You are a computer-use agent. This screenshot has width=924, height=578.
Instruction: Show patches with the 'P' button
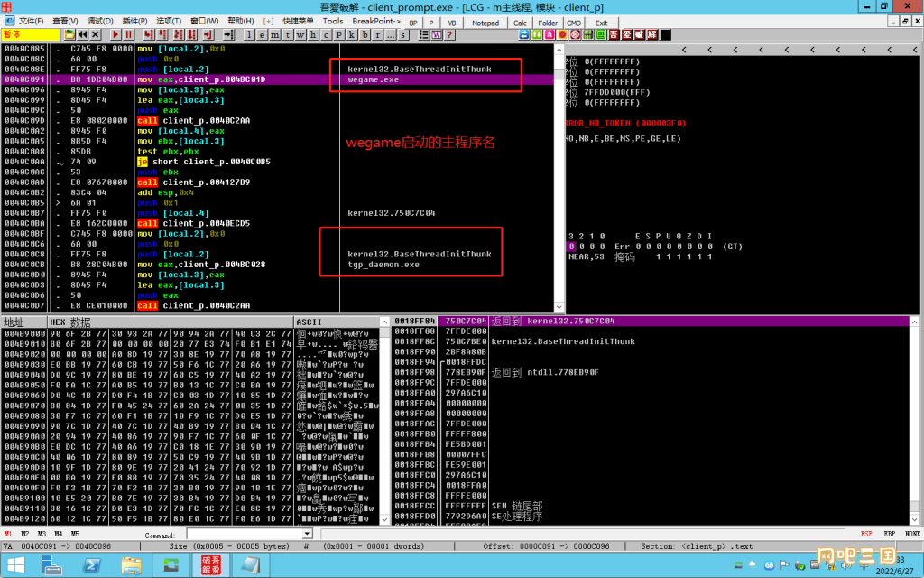(339, 35)
